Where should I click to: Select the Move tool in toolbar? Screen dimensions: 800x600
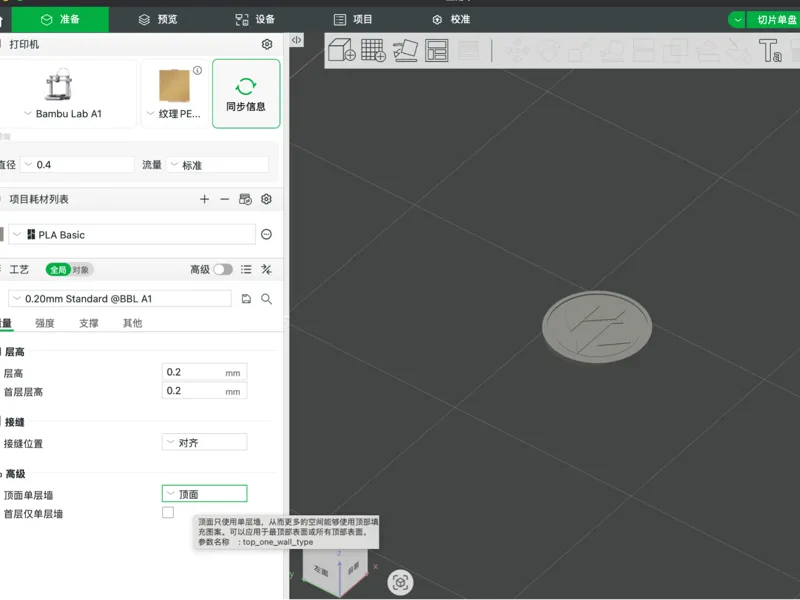(x=517, y=51)
